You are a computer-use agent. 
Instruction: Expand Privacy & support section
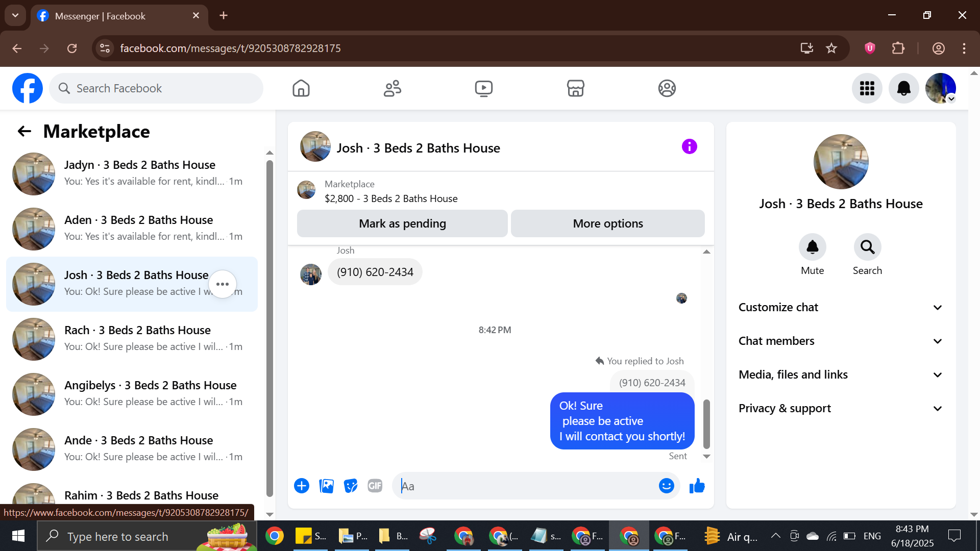coord(841,408)
